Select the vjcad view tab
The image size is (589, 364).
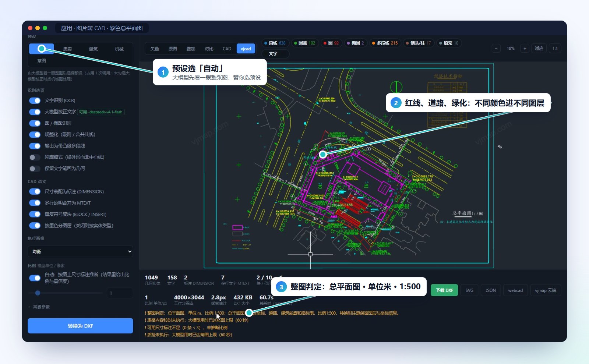coord(246,49)
